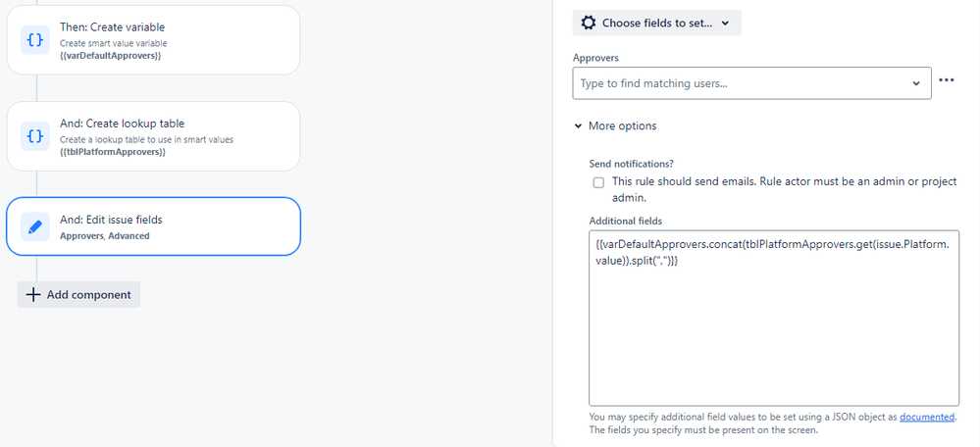Image resolution: width=980 pixels, height=447 pixels.
Task: Click the curly braces icon for Create variable
Action: [35, 40]
